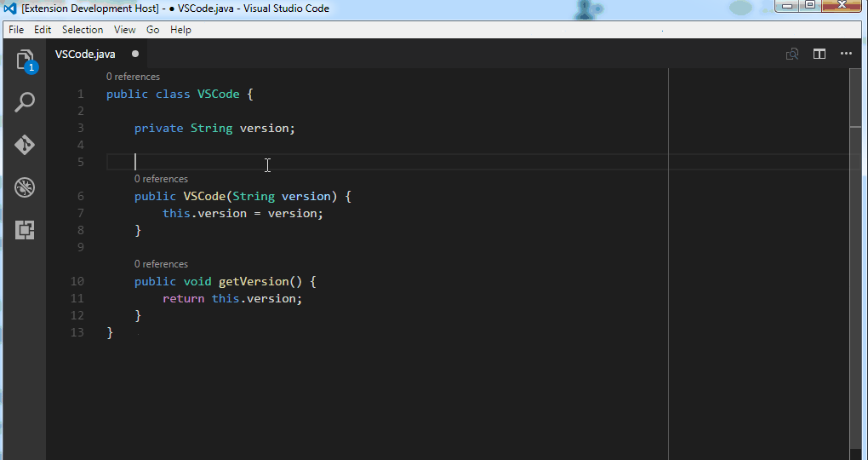The width and height of the screenshot is (868, 460).
Task: Click the VS Code logo in title bar
Action: 10,9
